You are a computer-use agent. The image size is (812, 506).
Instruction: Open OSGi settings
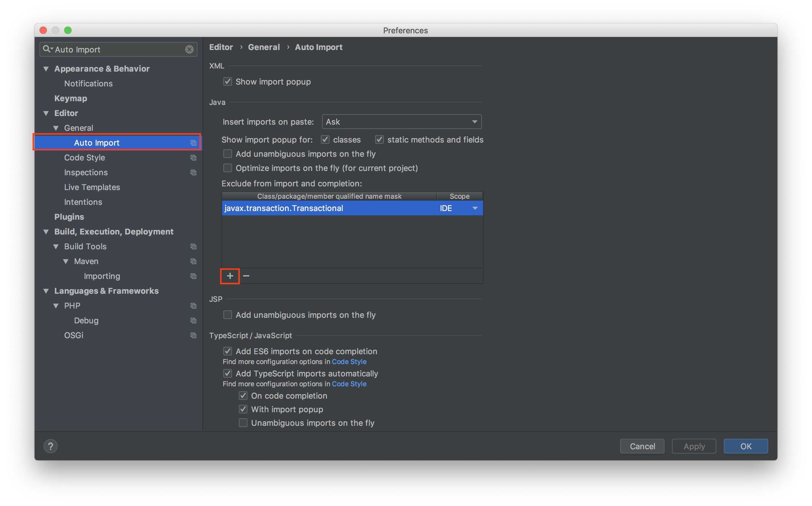[74, 335]
